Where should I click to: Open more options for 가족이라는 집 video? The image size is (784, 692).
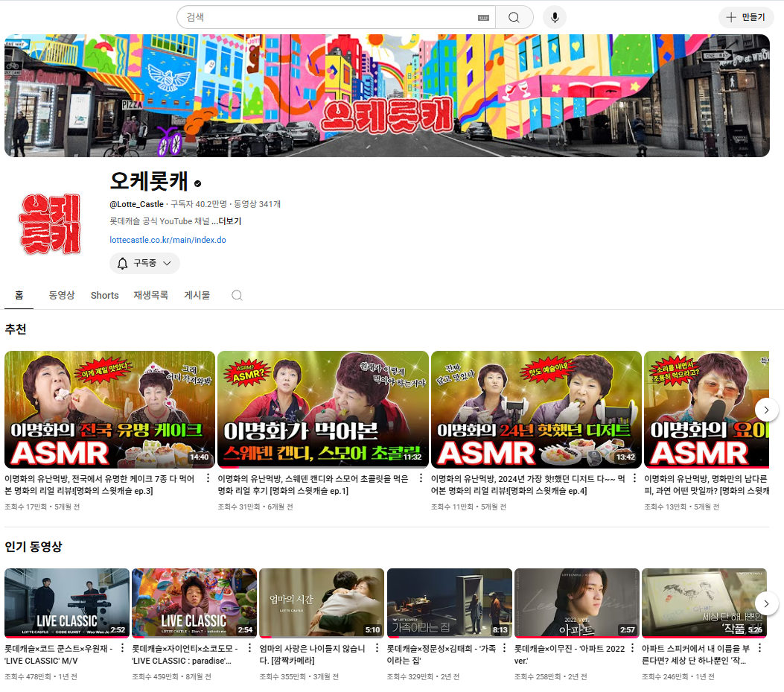pos(505,649)
